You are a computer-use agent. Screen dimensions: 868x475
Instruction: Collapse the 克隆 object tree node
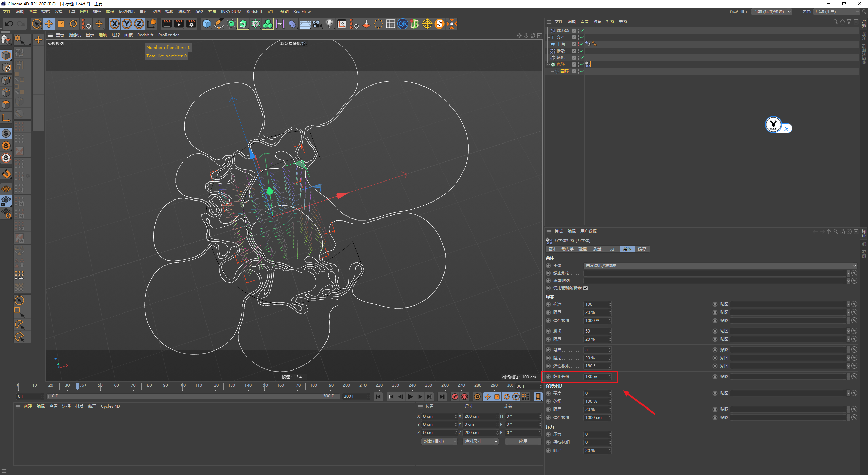[547, 64]
